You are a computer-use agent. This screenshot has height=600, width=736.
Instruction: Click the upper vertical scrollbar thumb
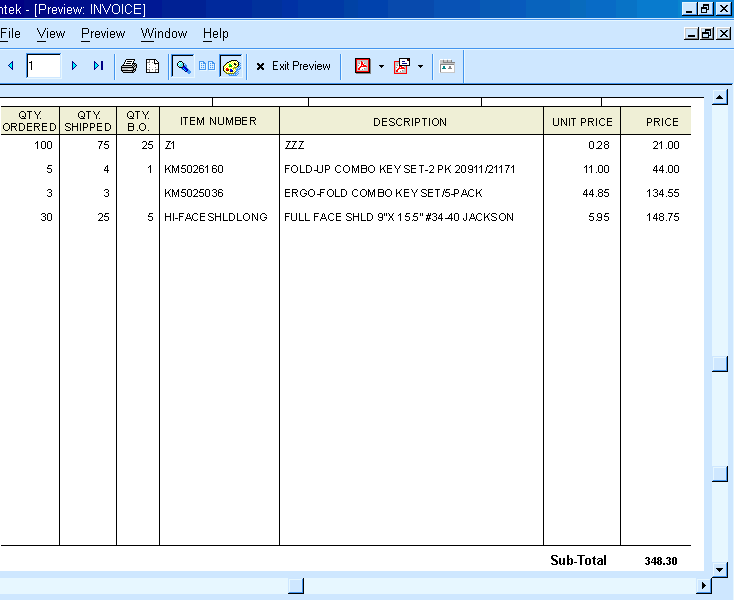(720, 364)
